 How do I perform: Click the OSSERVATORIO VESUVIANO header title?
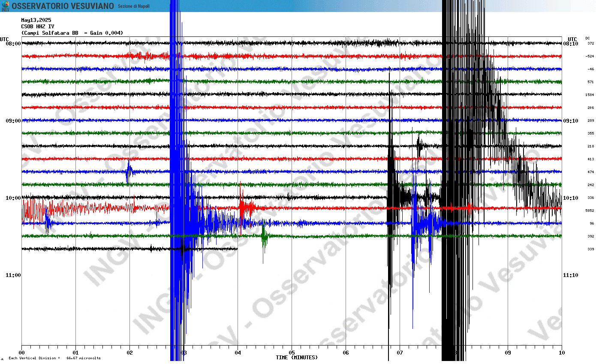click(x=63, y=6)
